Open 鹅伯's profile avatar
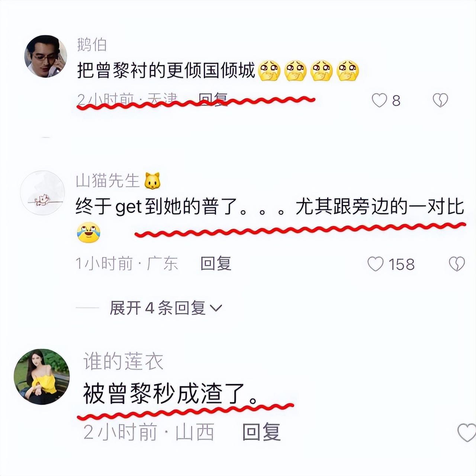Viewport: 476px width, 476px height. (x=45, y=56)
